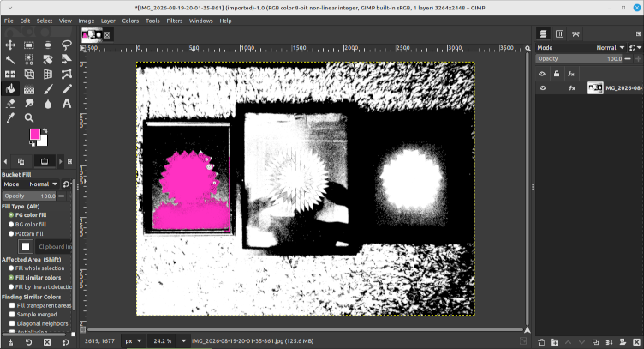
Task: Open the layer blend mode group switch dropdown
Action: (x=635, y=48)
